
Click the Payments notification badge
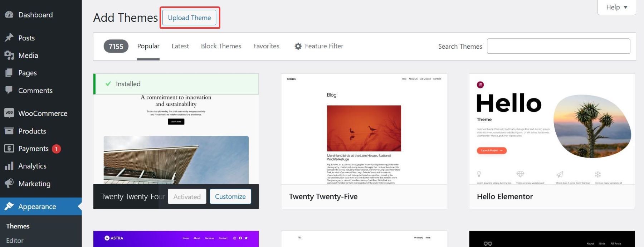56,149
